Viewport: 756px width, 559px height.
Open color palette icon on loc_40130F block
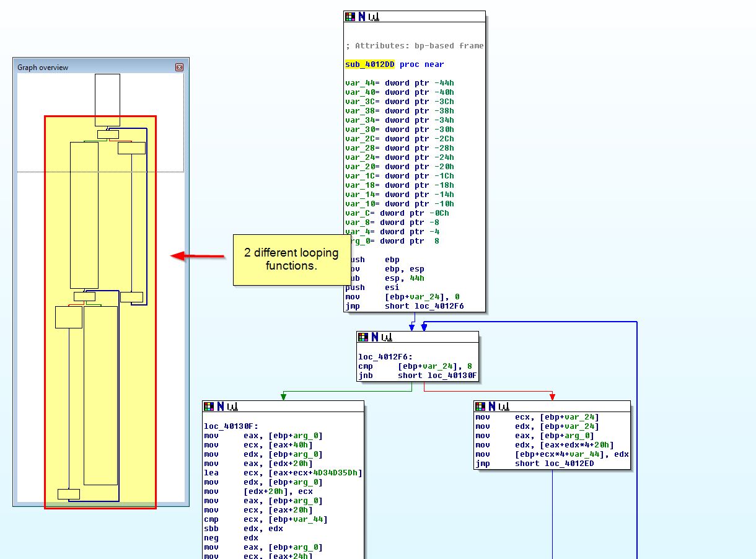[x=209, y=407]
